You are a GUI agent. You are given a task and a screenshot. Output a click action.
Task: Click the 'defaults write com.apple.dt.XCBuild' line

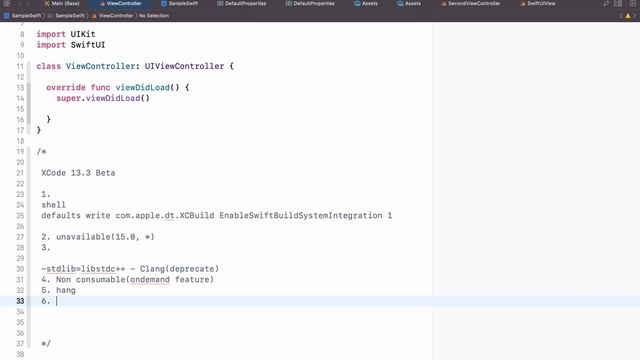pyautogui.click(x=216, y=215)
